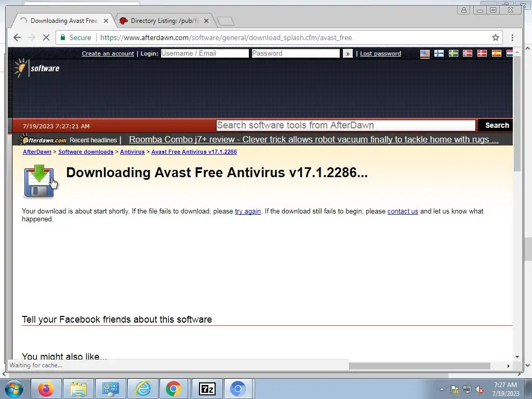Click the 'Tell your Facebook friends' heading
The width and height of the screenshot is (532, 399).
(x=117, y=320)
